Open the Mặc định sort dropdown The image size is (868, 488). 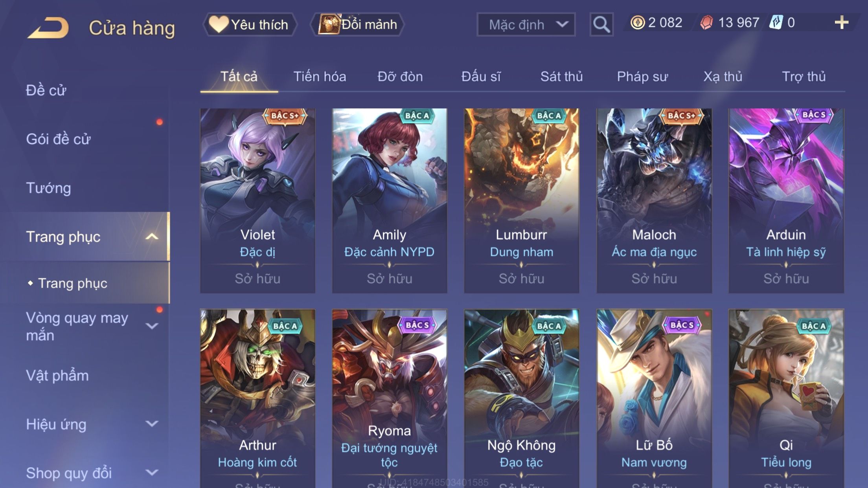click(x=526, y=24)
